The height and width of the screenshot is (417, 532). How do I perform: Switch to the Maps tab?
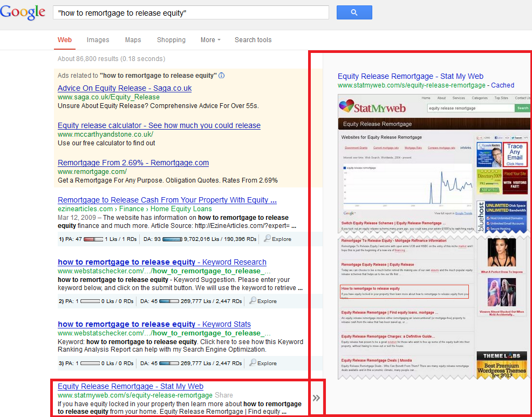click(133, 40)
